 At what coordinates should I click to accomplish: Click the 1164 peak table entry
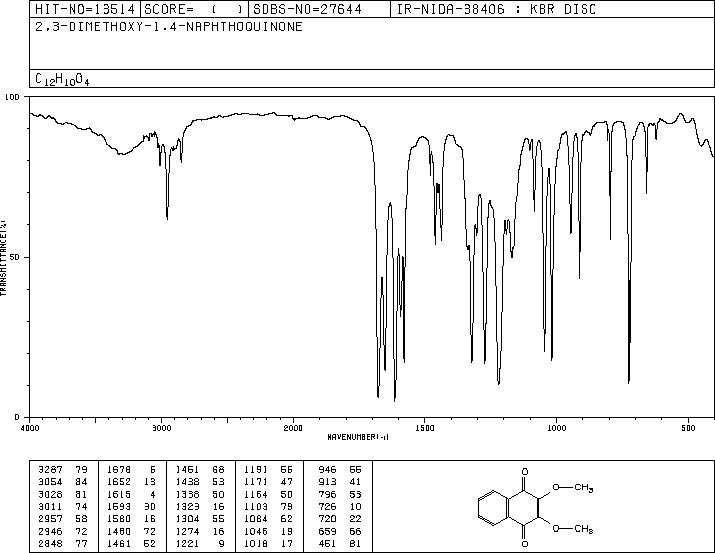click(x=256, y=495)
